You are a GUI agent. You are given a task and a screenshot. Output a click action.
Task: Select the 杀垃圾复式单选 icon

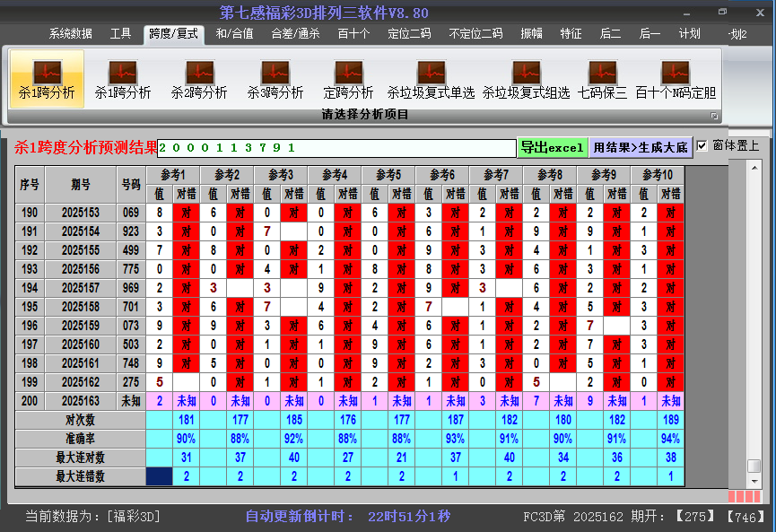click(x=431, y=79)
